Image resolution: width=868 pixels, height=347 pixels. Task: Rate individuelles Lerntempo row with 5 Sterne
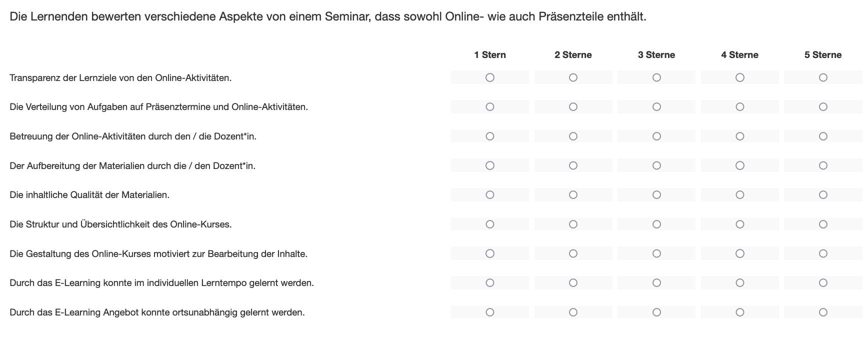[823, 283]
